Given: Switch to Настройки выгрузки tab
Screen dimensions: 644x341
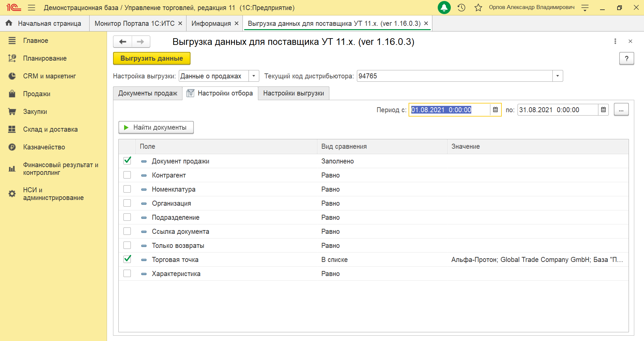Looking at the screenshot, I should point(293,93).
